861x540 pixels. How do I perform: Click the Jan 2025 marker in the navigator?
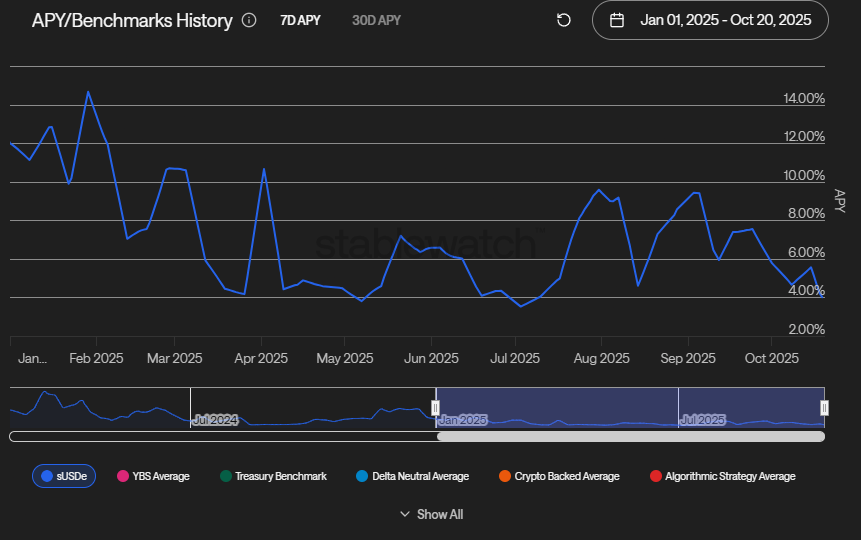[463, 420]
